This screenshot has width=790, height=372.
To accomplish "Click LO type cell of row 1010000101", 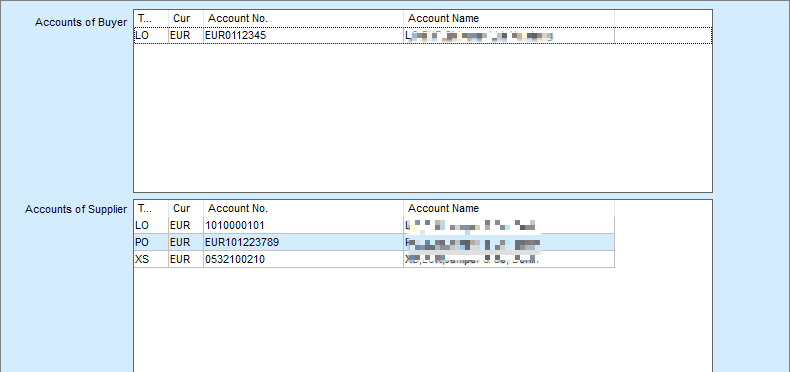I will pyautogui.click(x=151, y=225).
